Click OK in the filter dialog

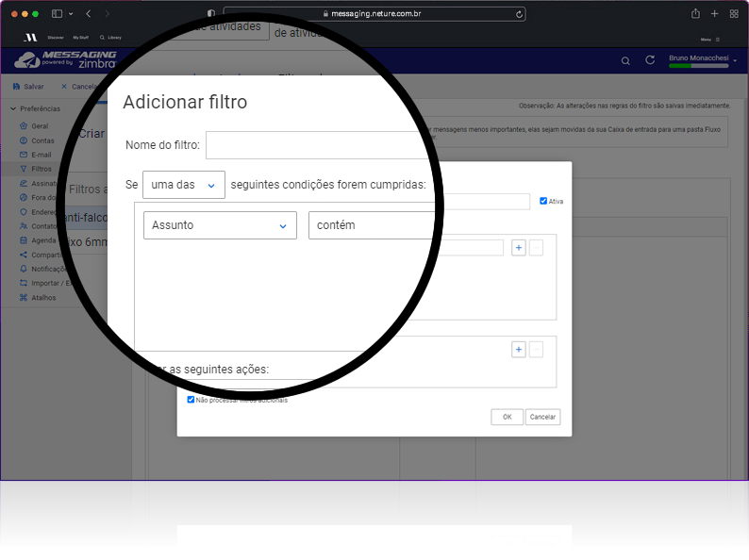click(x=507, y=417)
